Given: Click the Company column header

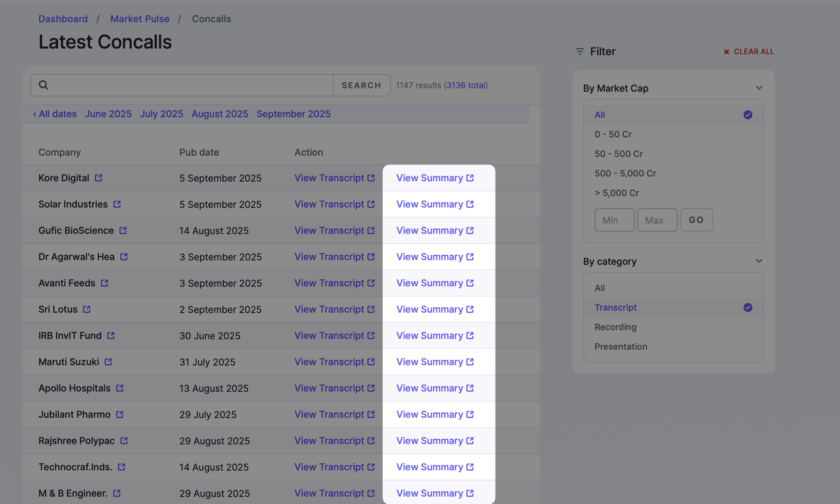Looking at the screenshot, I should pos(59,152).
